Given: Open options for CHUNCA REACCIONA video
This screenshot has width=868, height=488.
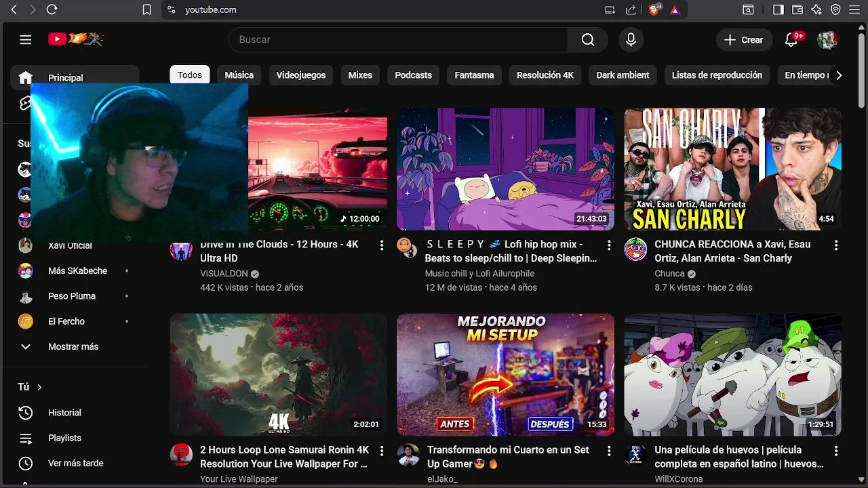Looking at the screenshot, I should pos(836,245).
